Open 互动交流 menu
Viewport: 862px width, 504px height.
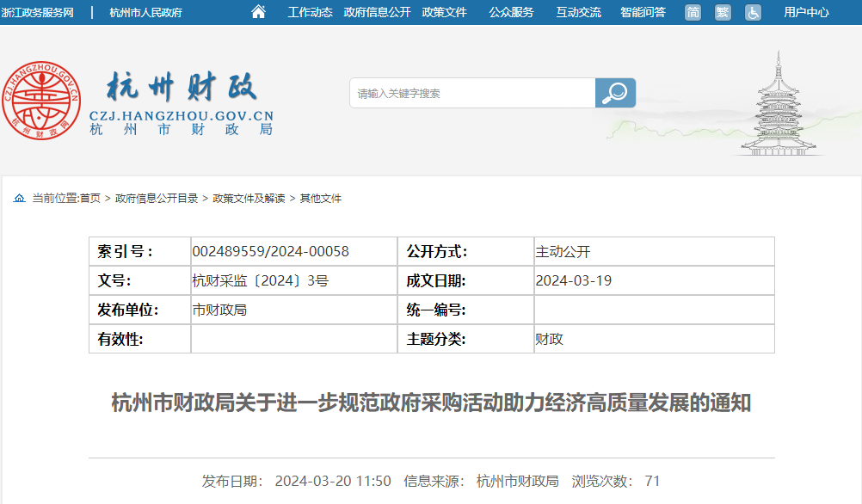point(578,12)
